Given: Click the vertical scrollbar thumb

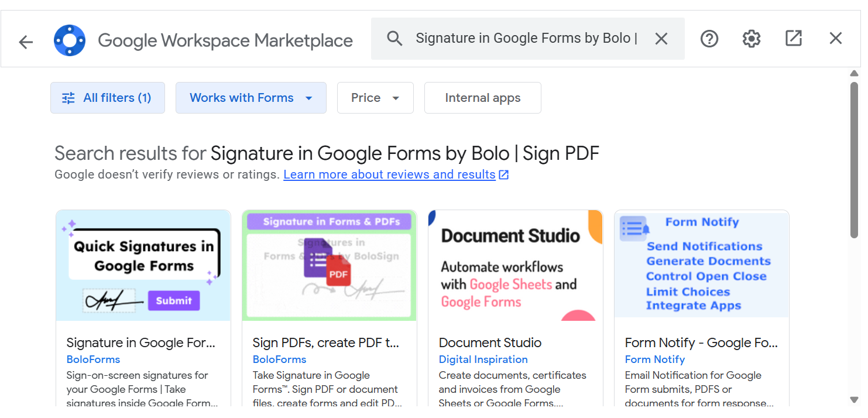Looking at the screenshot, I should [854, 160].
